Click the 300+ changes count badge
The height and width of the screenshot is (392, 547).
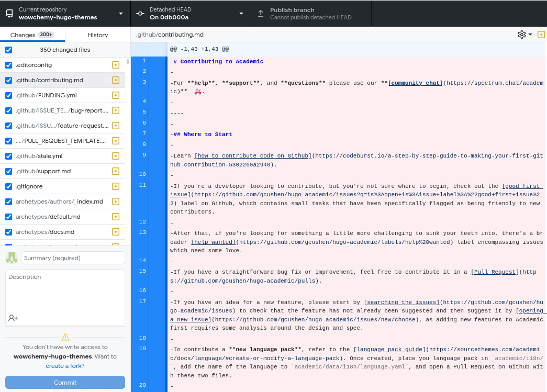[x=46, y=35]
